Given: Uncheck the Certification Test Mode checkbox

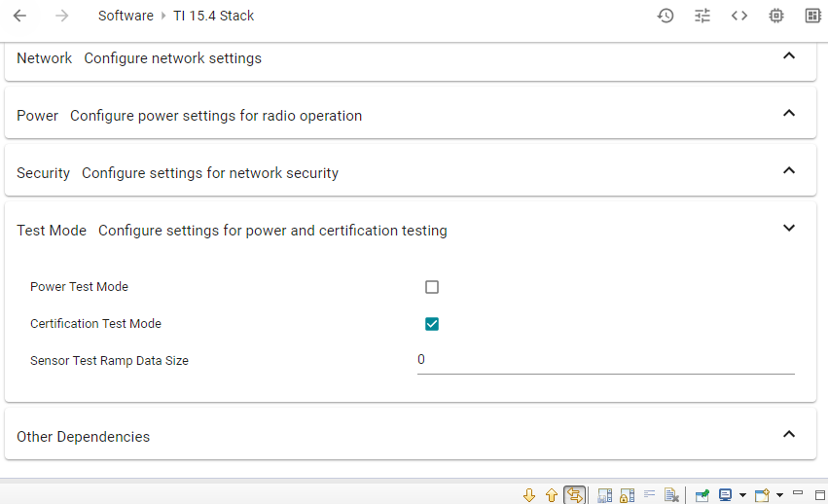Looking at the screenshot, I should tap(432, 324).
